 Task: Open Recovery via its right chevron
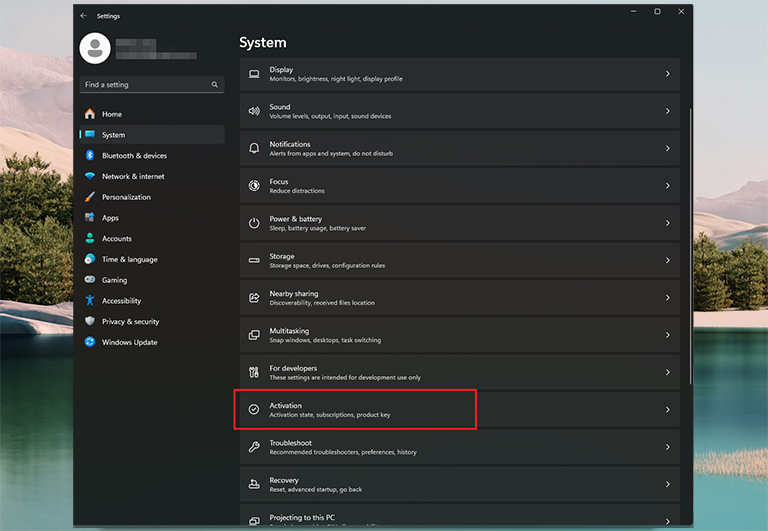pos(667,484)
